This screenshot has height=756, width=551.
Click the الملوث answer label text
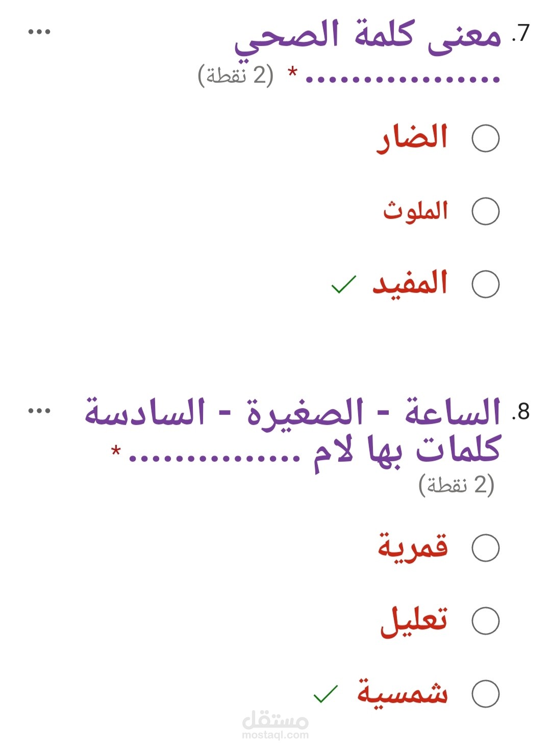tap(415, 211)
